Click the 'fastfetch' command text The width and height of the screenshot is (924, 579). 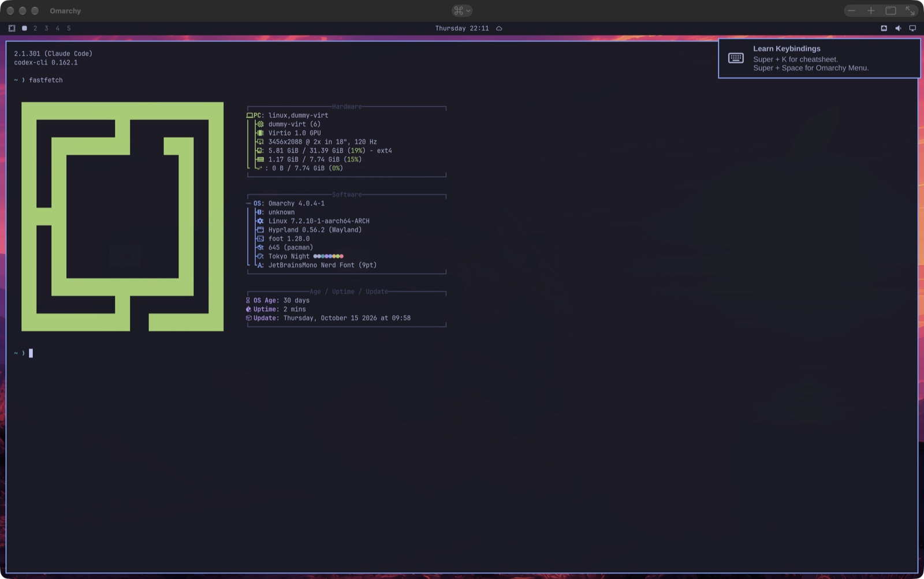tap(46, 80)
